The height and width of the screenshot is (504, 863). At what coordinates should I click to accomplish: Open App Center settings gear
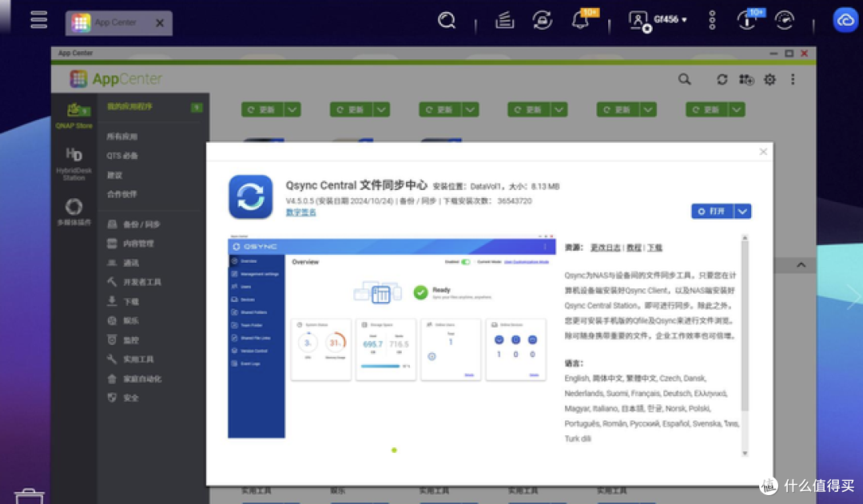770,80
